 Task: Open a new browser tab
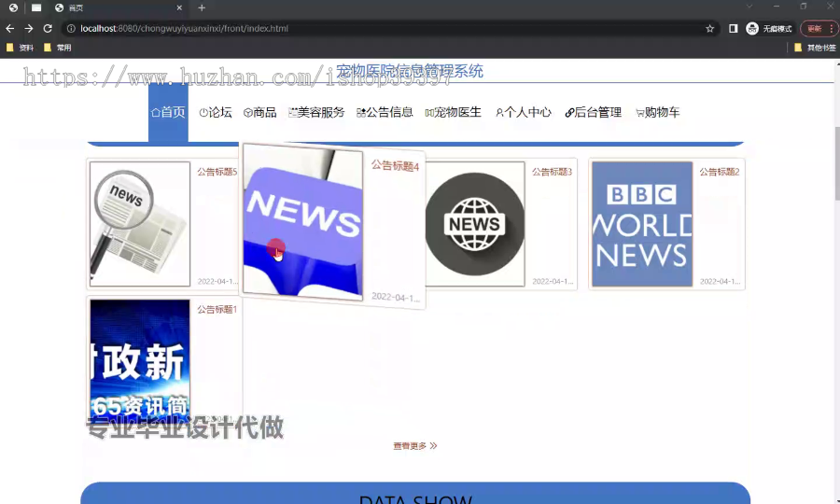pyautogui.click(x=202, y=7)
